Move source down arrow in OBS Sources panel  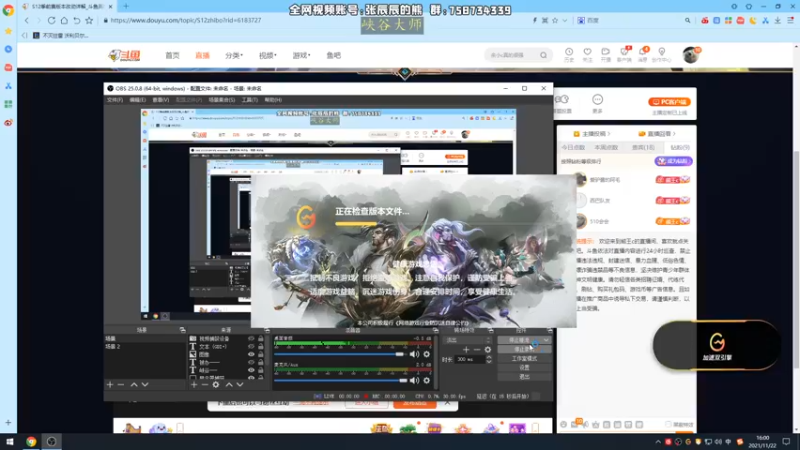click(x=240, y=385)
